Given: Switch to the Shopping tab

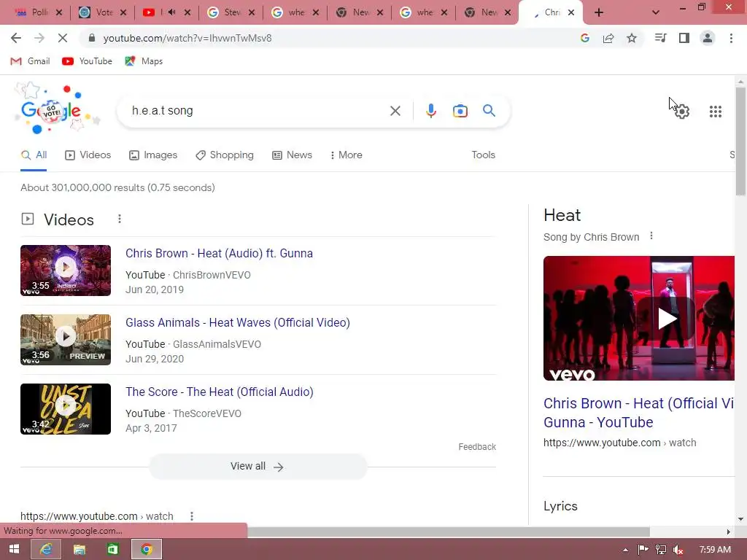Looking at the screenshot, I should (x=225, y=155).
